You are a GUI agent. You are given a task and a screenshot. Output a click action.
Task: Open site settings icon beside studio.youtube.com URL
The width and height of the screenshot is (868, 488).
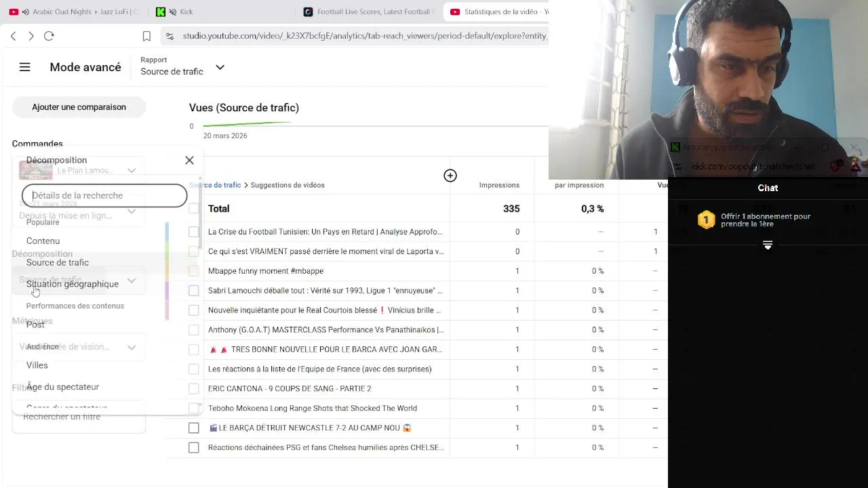[x=170, y=36]
